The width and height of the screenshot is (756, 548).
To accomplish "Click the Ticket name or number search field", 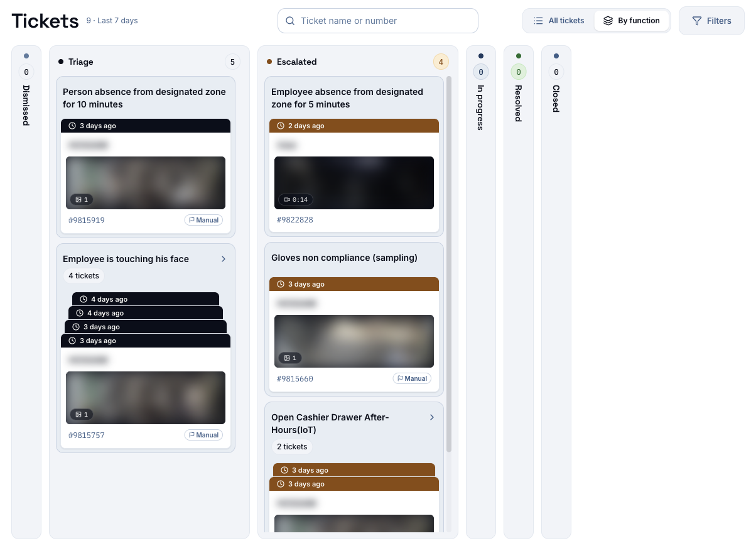I will (378, 21).
